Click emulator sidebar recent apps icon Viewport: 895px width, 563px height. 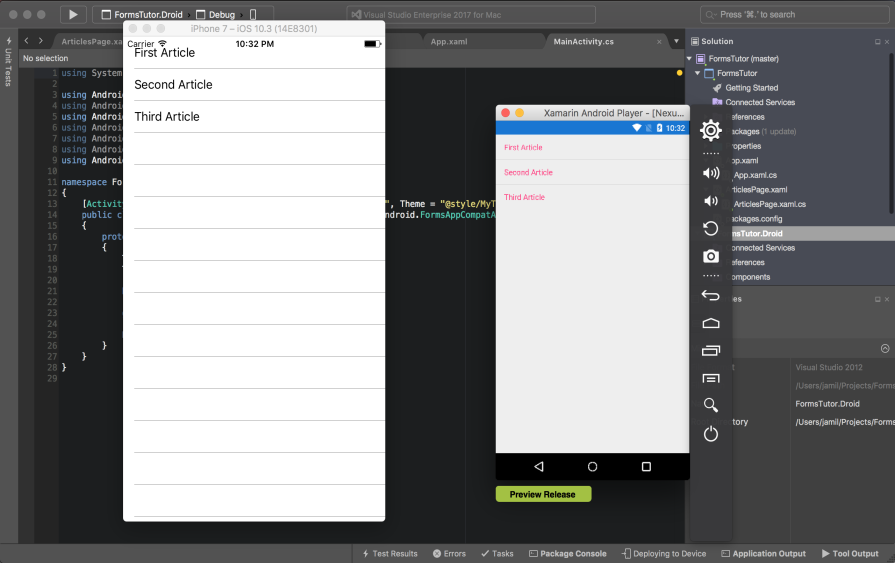tap(711, 351)
